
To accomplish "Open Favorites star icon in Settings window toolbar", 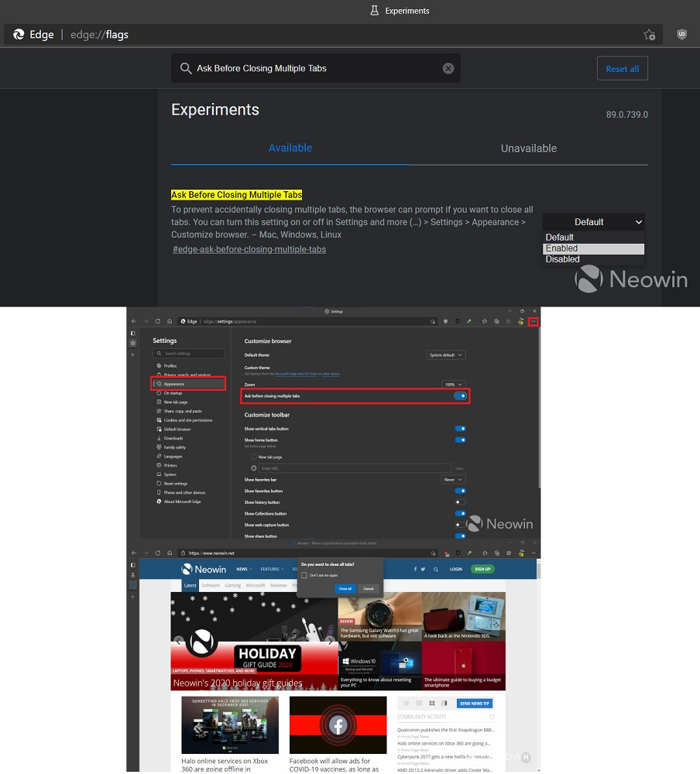I will pos(485,321).
